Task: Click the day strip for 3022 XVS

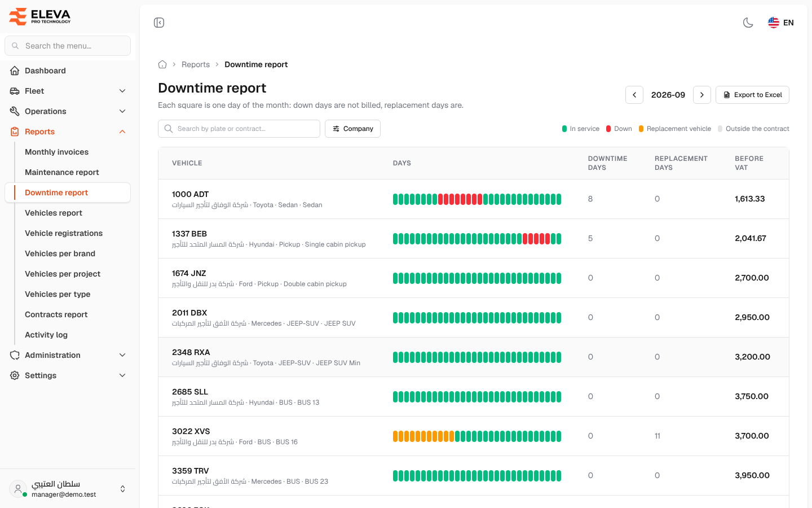Action: pos(477,436)
